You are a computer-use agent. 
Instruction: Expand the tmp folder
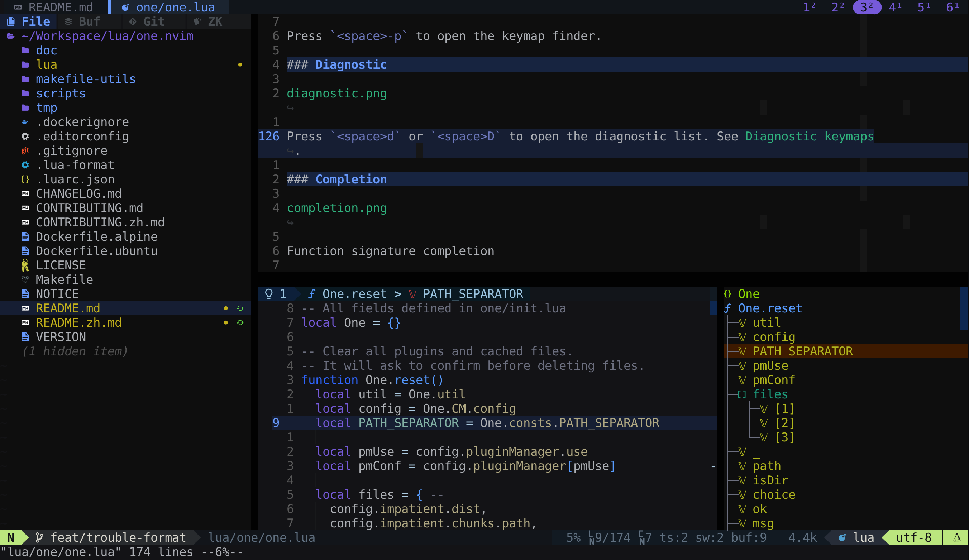click(x=39, y=107)
